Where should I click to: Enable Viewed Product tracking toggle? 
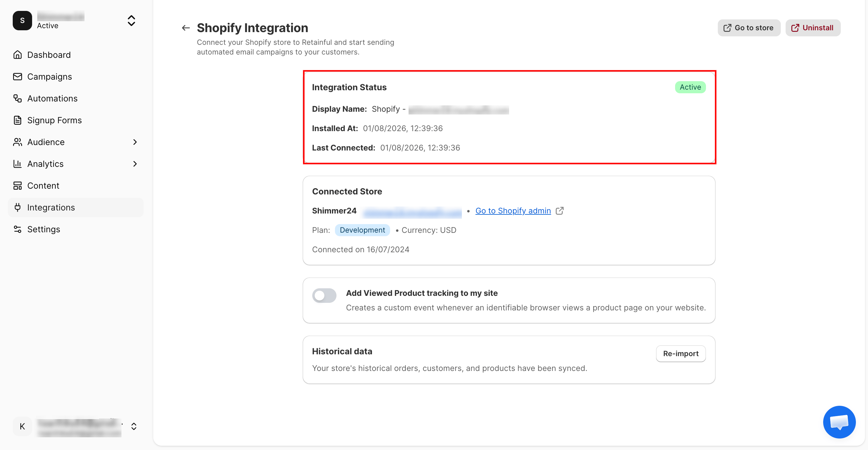click(324, 295)
